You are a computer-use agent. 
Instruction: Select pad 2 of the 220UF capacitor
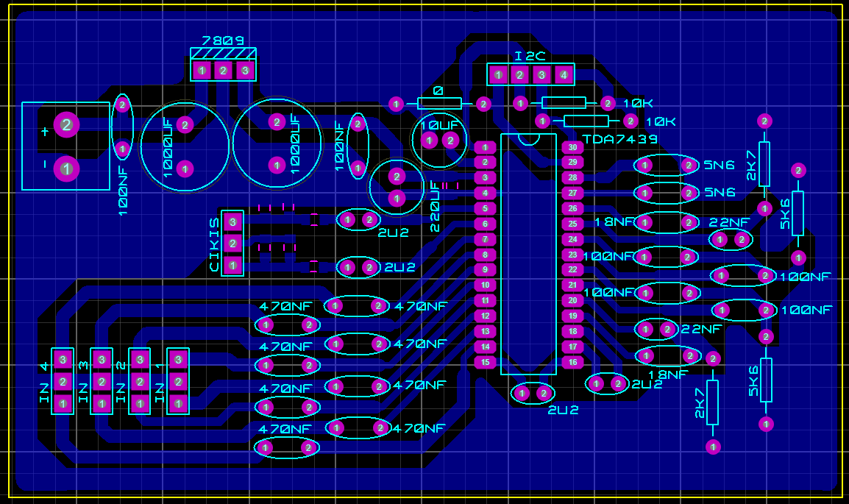pos(397,177)
